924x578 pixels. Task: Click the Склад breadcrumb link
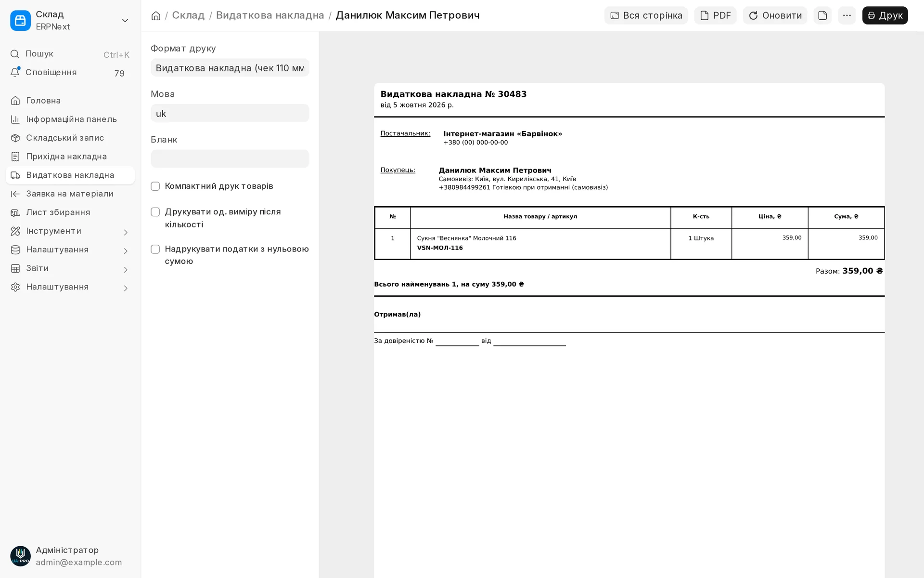(188, 15)
